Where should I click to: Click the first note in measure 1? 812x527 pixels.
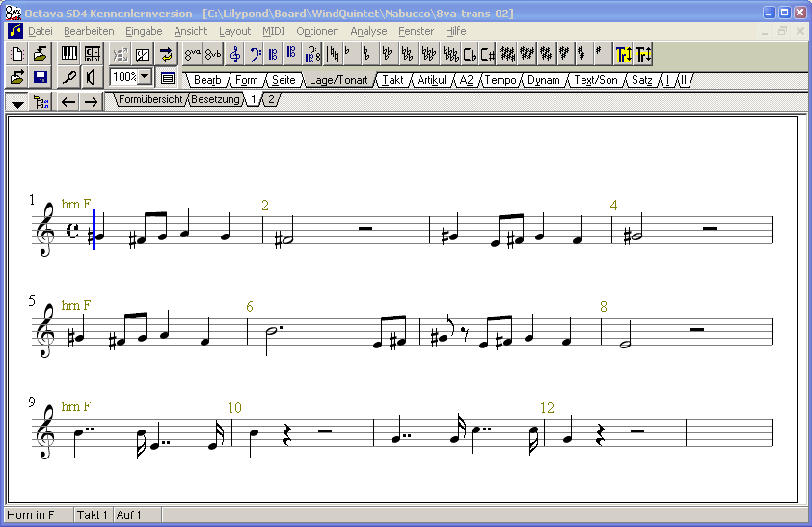tap(98, 236)
